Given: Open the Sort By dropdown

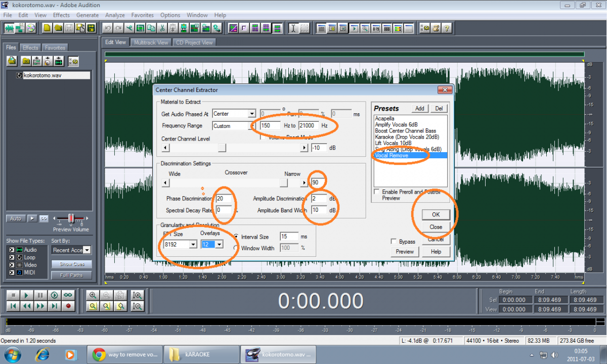Looking at the screenshot, I should (x=87, y=250).
